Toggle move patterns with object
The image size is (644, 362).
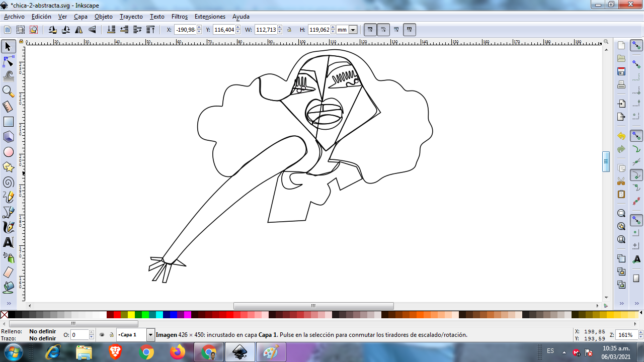click(410, 30)
